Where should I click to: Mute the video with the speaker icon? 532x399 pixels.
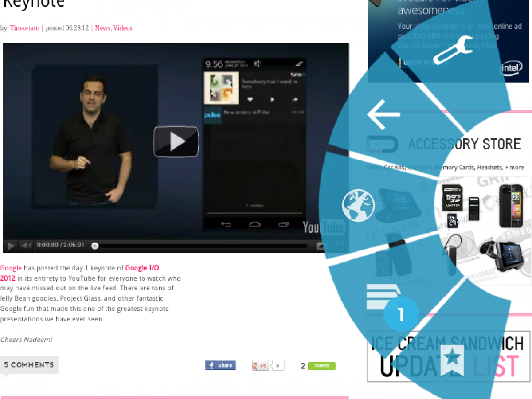coord(26,245)
